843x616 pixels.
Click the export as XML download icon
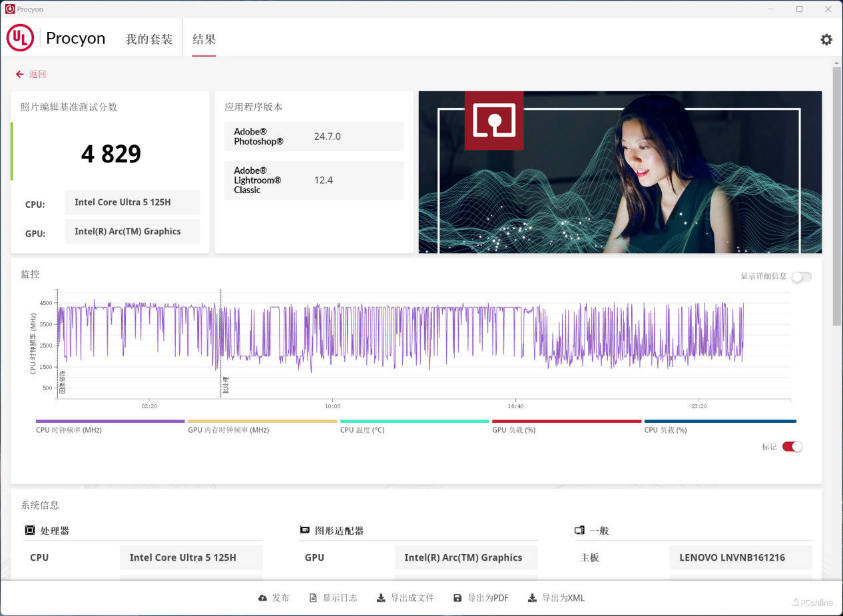(x=532, y=598)
